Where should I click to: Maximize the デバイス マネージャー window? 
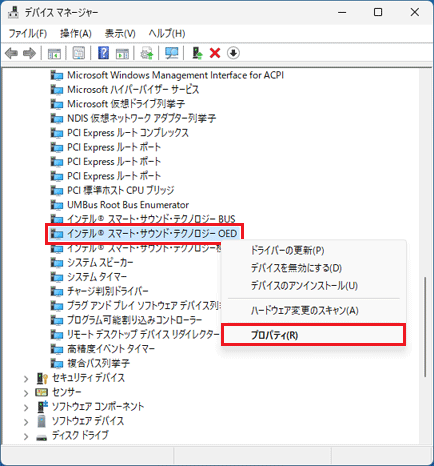(378, 13)
